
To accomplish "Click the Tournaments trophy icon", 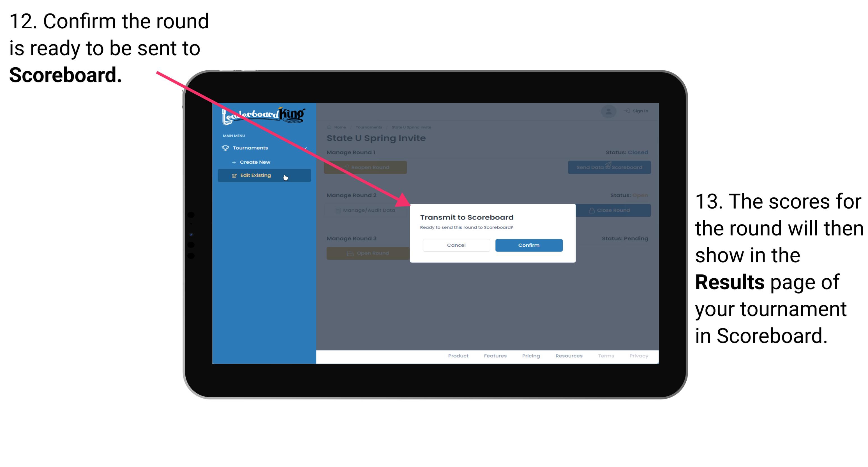I will (x=224, y=148).
